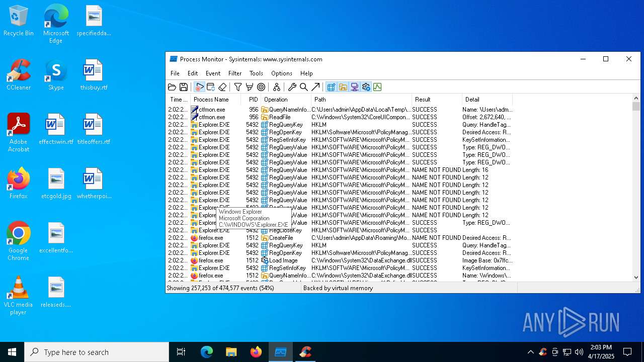The width and height of the screenshot is (644, 362).
Task: Click the event list scrollbar up arrow
Action: (636, 99)
